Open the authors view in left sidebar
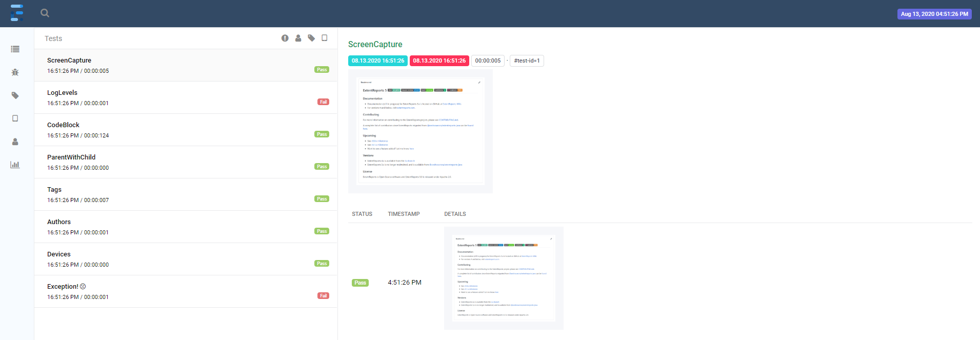Viewport: 980px width, 340px height. click(x=15, y=142)
